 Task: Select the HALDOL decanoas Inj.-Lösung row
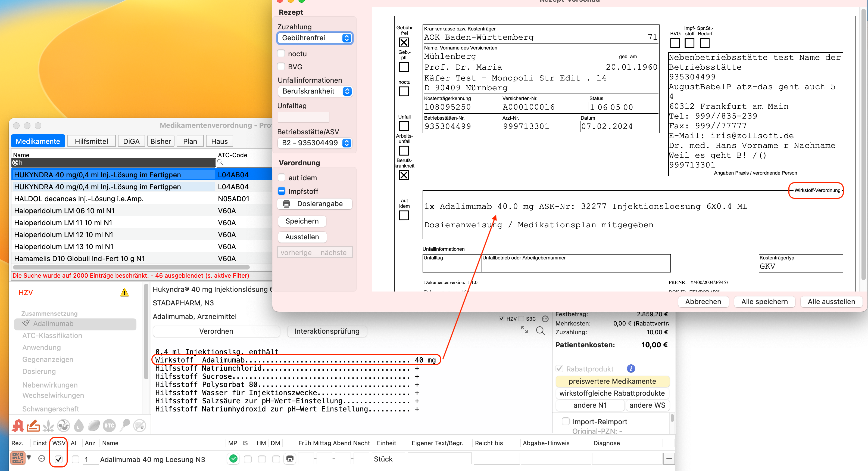142,199
